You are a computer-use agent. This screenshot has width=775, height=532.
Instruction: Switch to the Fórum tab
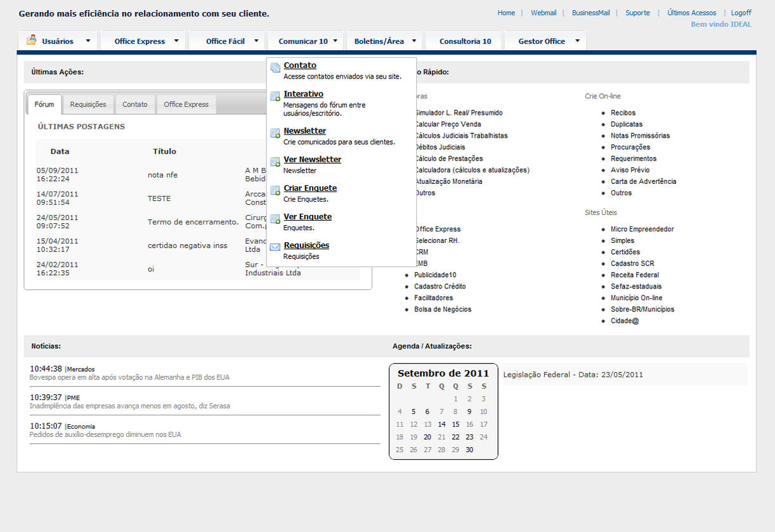[x=44, y=105]
